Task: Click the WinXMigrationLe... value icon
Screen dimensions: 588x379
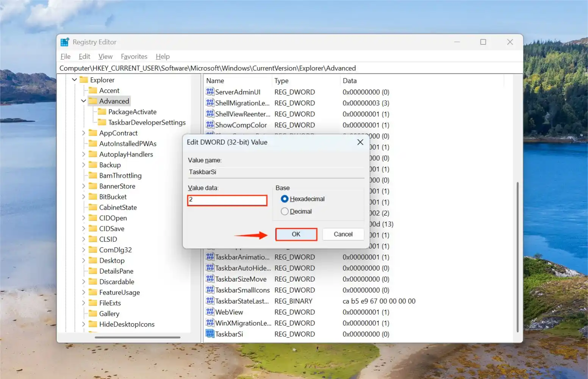Action: (x=210, y=323)
